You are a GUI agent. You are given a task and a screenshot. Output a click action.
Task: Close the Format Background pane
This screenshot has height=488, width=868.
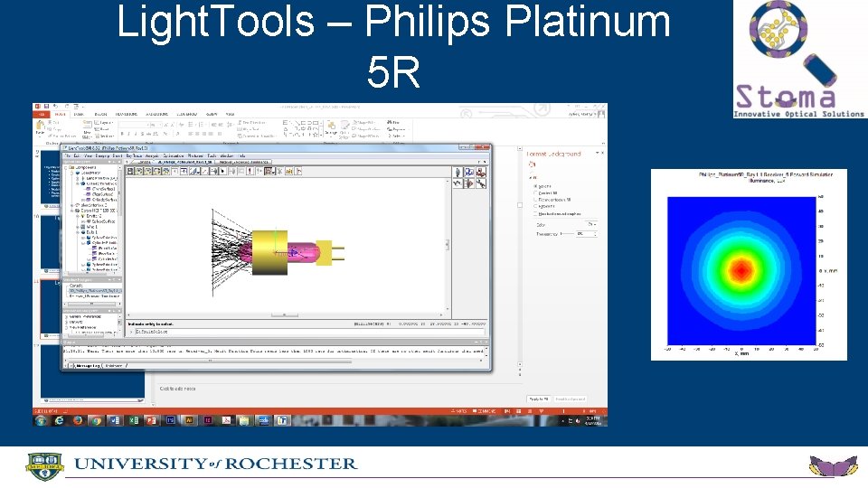(602, 153)
